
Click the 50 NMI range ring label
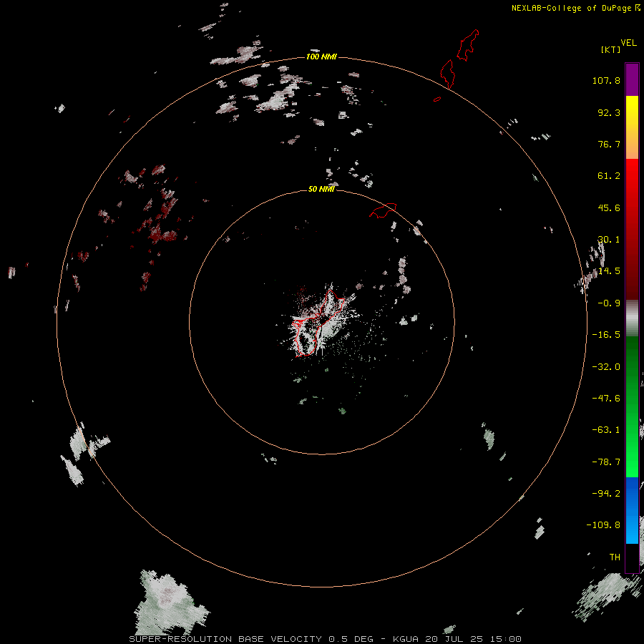point(321,189)
